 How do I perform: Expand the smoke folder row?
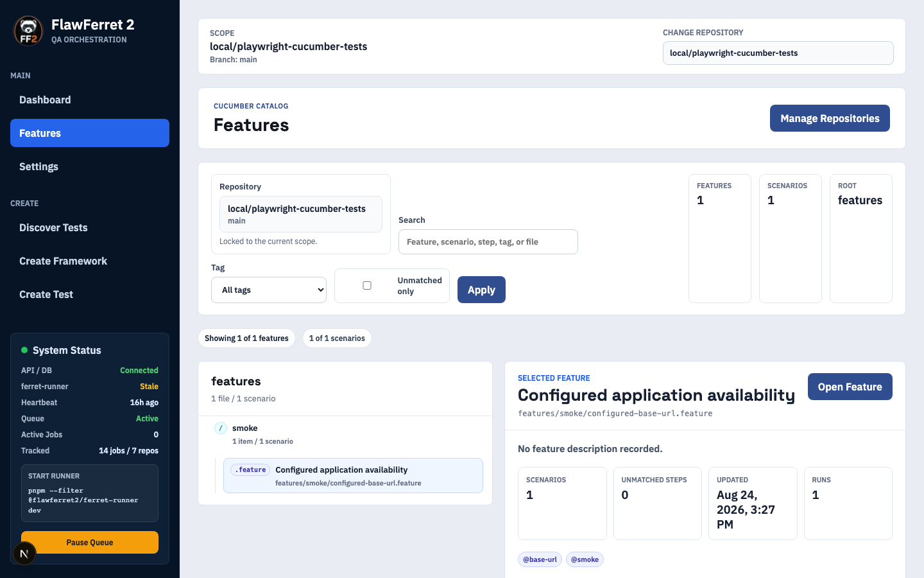(345, 434)
